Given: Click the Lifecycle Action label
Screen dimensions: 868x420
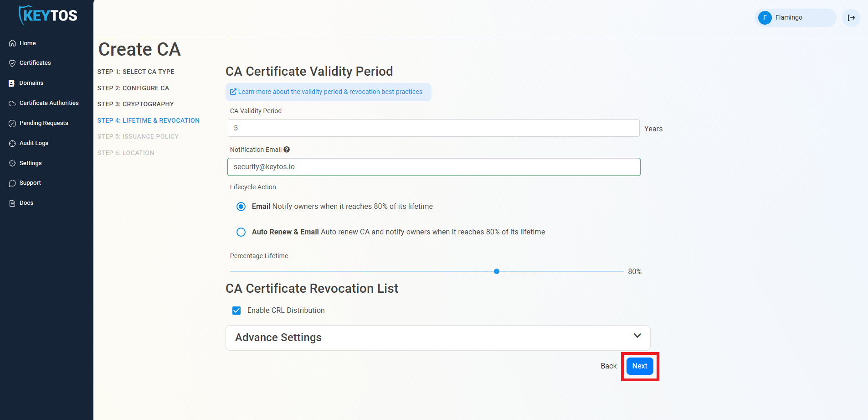Looking at the screenshot, I should click(253, 187).
